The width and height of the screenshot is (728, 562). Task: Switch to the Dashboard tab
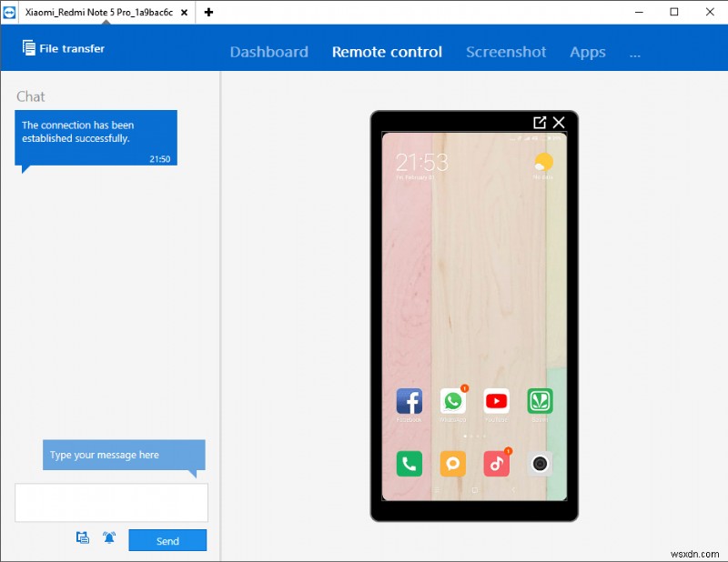tap(269, 52)
